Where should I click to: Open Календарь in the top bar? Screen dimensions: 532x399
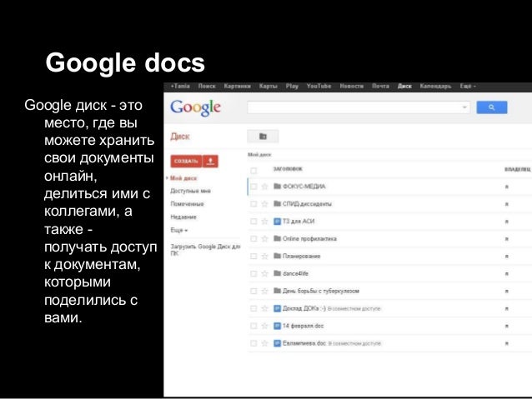[435, 86]
